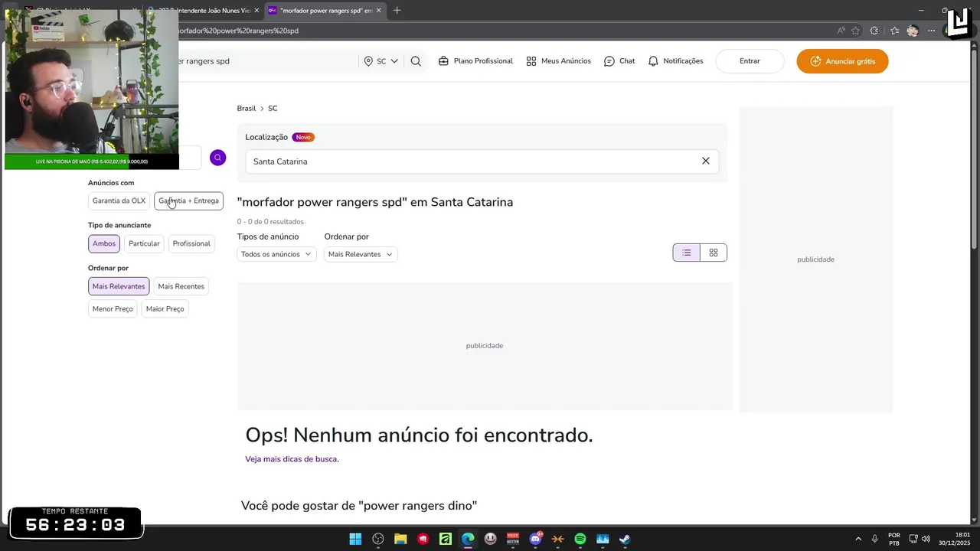This screenshot has height=551, width=980.
Task: Switch to list view layout
Action: coord(687,253)
